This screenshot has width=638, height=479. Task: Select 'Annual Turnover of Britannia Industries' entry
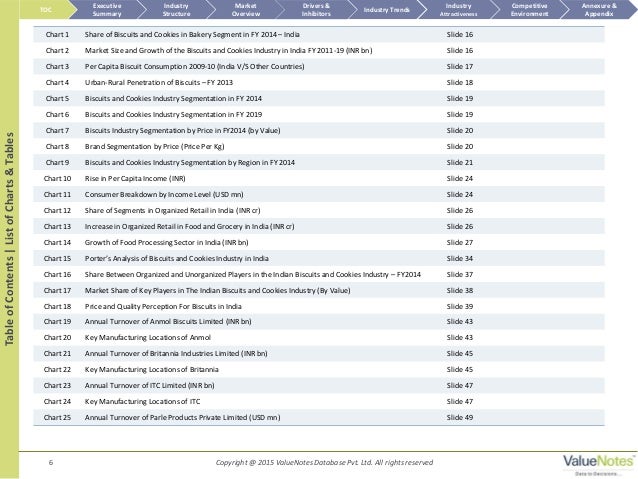[x=176, y=354]
